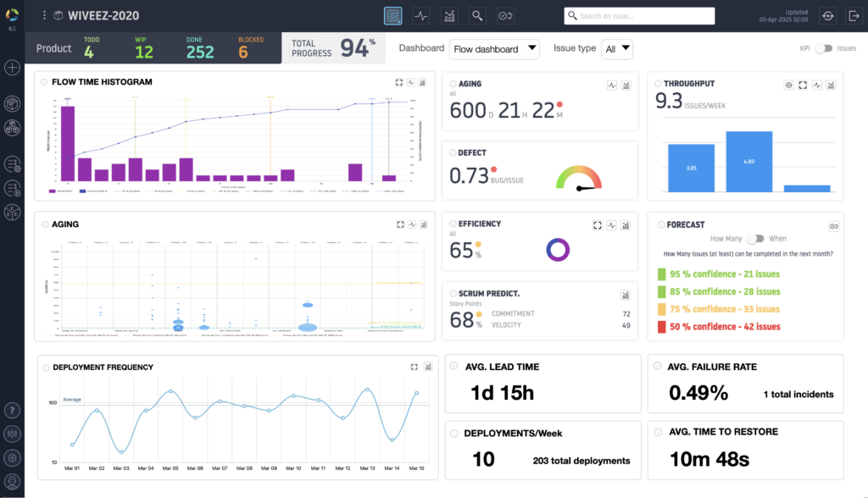This screenshot has width=868, height=498.
Task: Open help question mark in sidebar
Action: coord(12,410)
